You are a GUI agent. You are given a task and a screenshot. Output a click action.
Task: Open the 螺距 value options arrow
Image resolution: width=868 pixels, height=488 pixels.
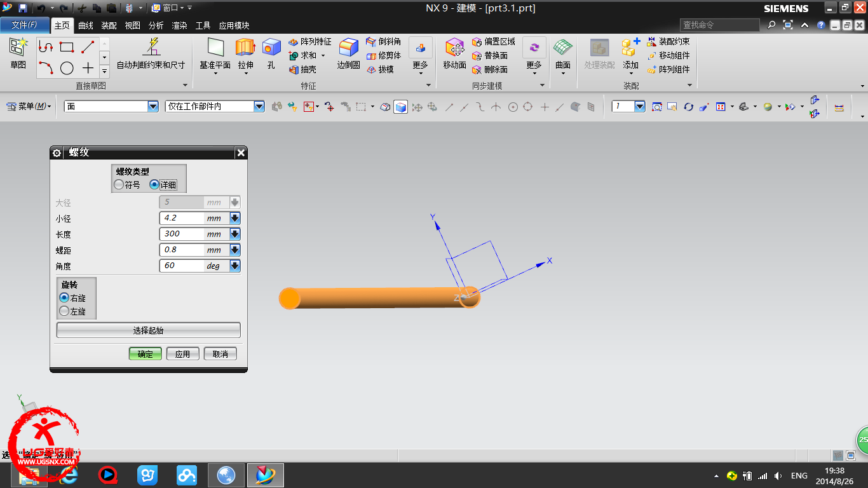(x=234, y=250)
